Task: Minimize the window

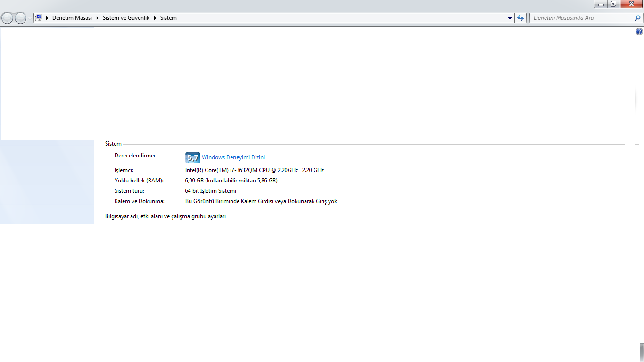Action: point(601,4)
